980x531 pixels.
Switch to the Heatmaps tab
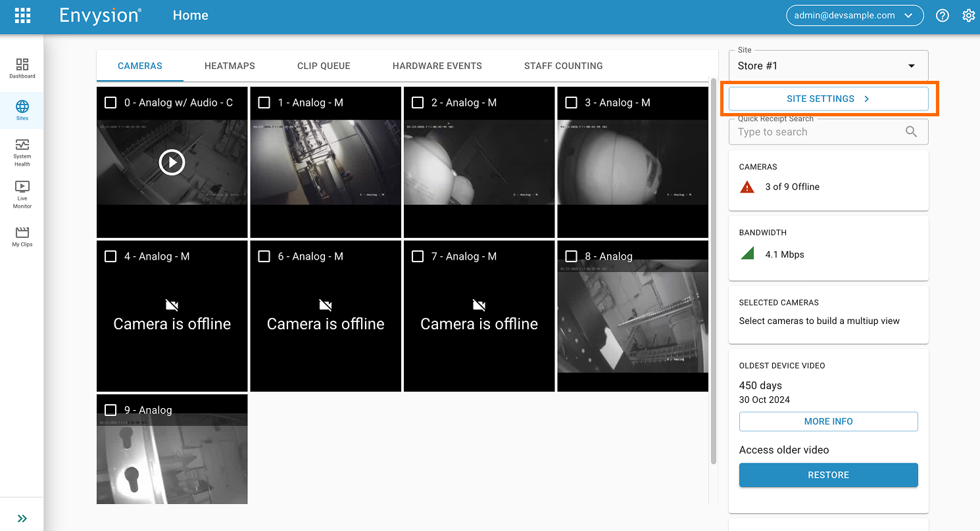click(x=230, y=66)
